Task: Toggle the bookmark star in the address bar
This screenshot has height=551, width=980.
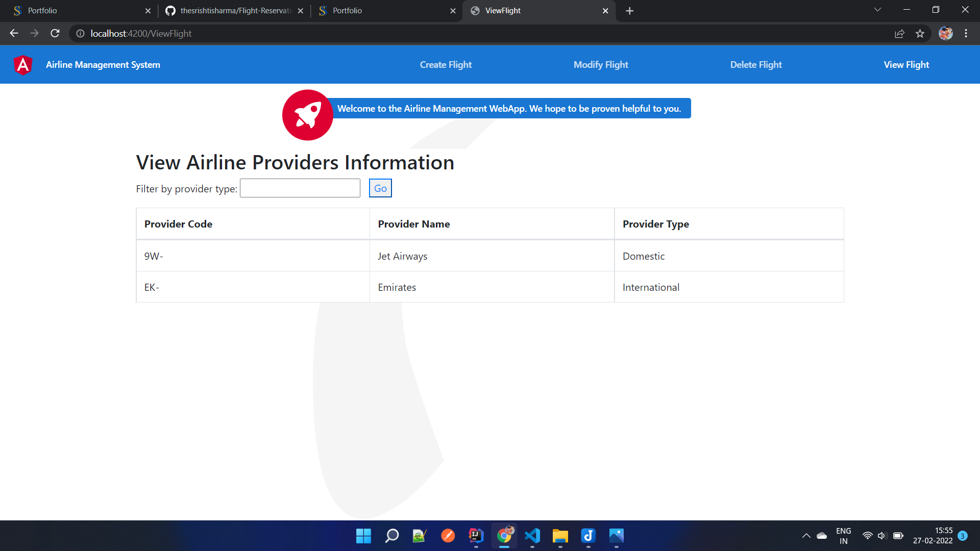Action: (x=920, y=33)
